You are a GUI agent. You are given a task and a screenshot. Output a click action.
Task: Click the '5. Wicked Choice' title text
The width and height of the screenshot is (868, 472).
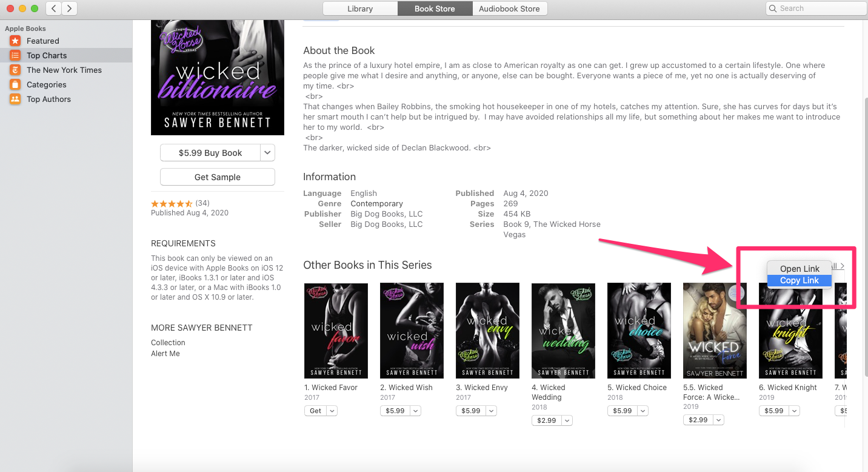pyautogui.click(x=637, y=388)
